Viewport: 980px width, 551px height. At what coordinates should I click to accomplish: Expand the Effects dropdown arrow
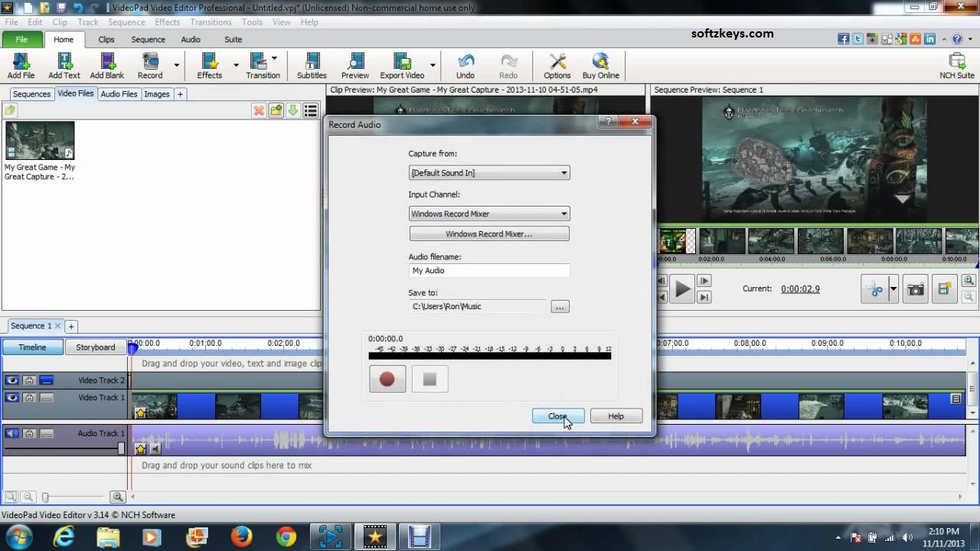(x=236, y=65)
